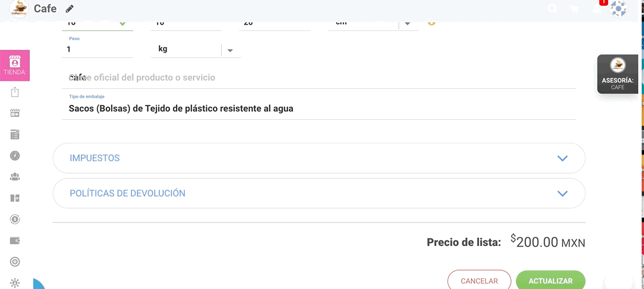The image size is (644, 289).
Task: Expand the Políticas de Devolución section
Action: click(319, 194)
